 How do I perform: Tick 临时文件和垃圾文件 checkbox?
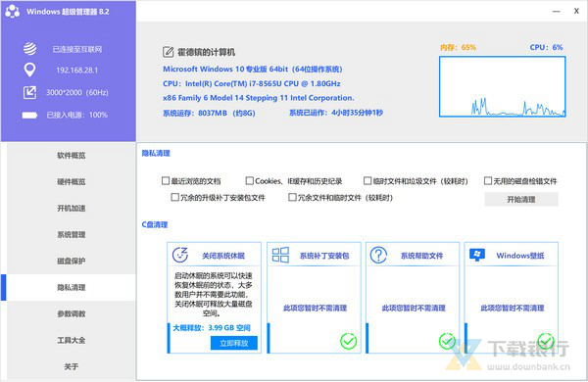pyautogui.click(x=367, y=180)
